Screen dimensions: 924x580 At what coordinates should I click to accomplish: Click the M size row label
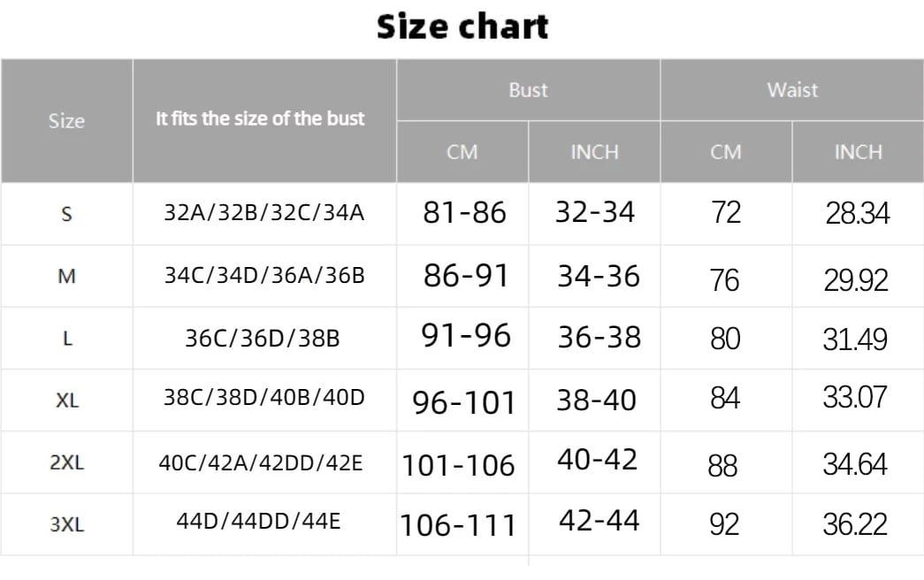(x=66, y=276)
